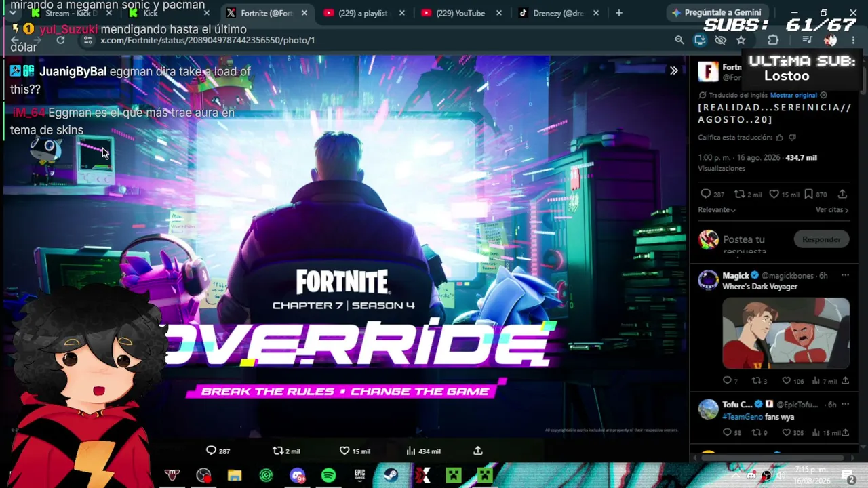This screenshot has height=488, width=868.
Task: Open the Windows notification center
Action: (848, 476)
